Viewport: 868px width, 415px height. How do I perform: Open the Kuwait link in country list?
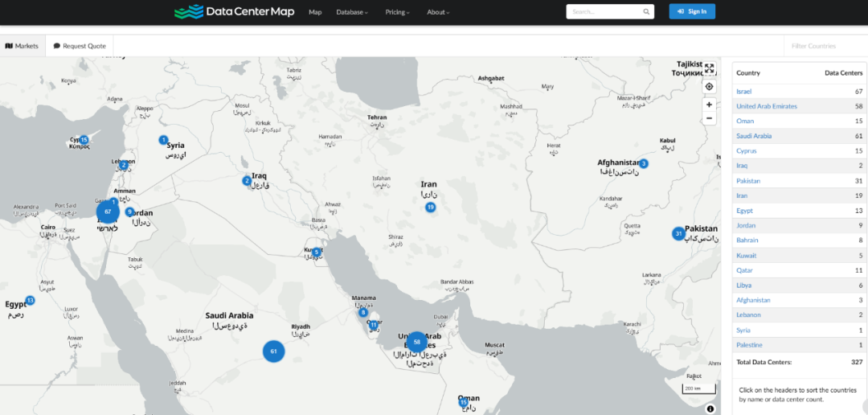(746, 256)
